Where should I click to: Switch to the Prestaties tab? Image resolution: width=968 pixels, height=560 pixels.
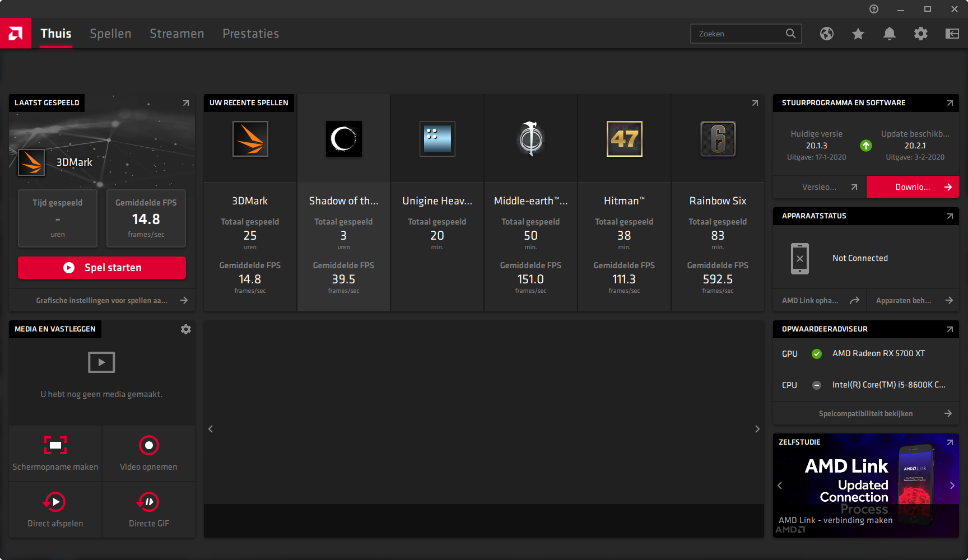tap(251, 34)
